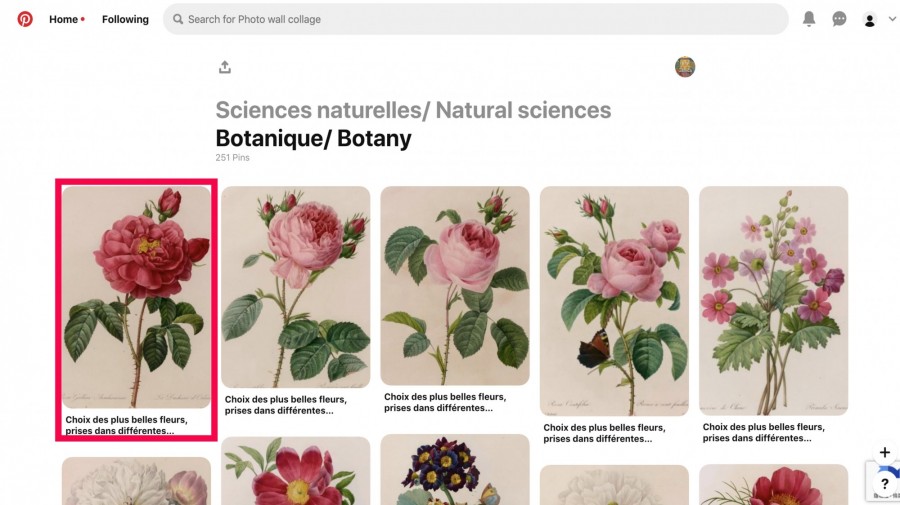Image resolution: width=900 pixels, height=505 pixels.
Task: Go to the Home tab
Action: (63, 19)
